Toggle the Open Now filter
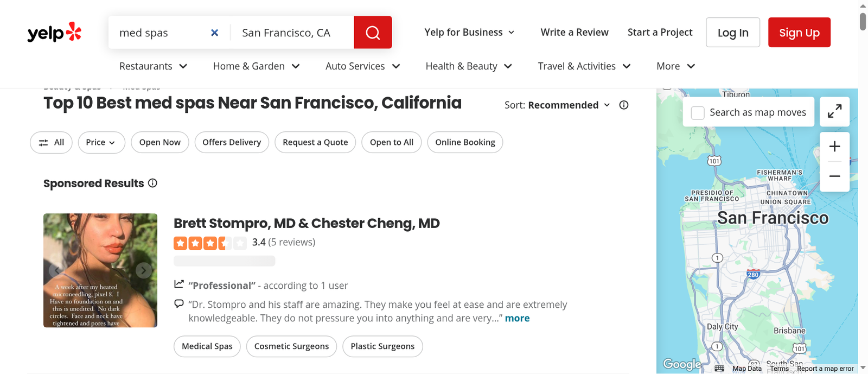Image resolution: width=868 pixels, height=374 pixels. [160, 142]
